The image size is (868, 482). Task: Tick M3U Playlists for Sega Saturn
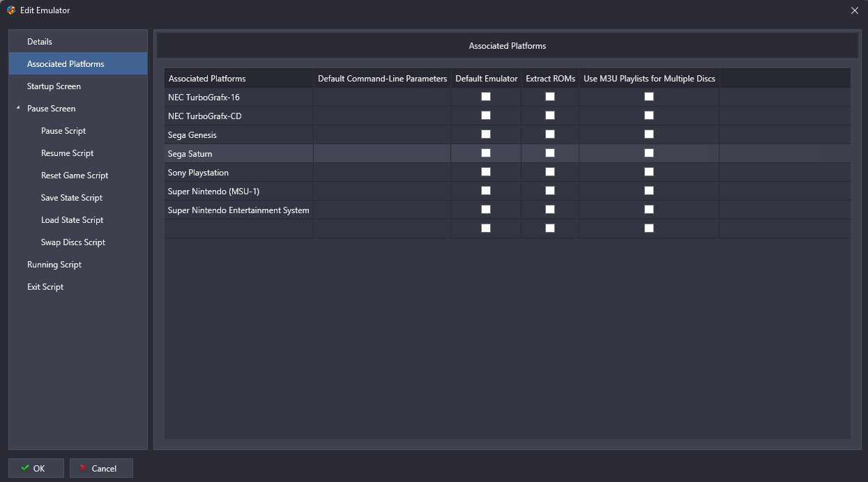pyautogui.click(x=649, y=153)
